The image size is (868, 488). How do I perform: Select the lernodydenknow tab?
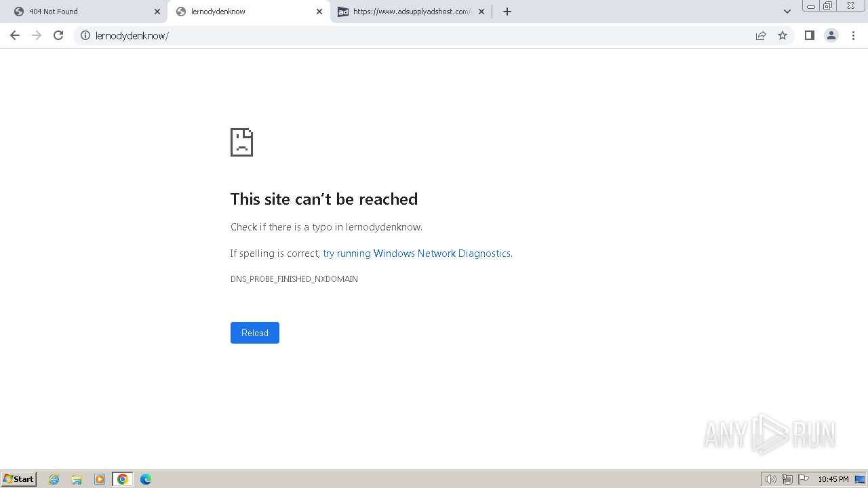[248, 12]
